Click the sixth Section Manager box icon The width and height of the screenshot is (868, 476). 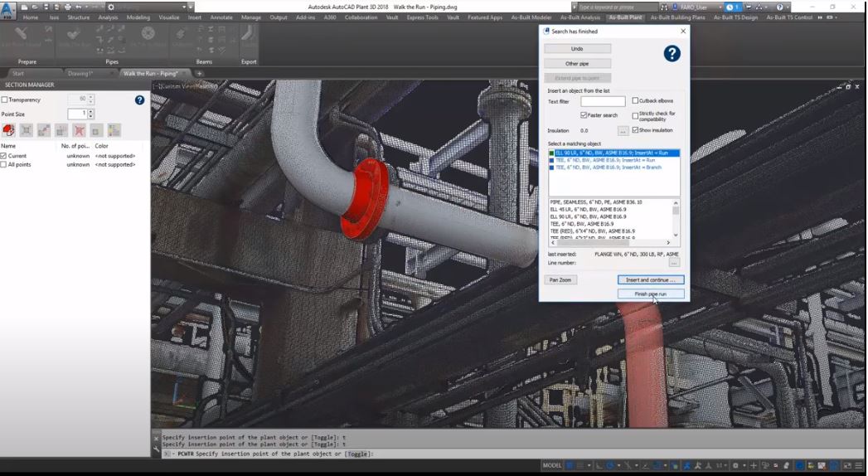pos(96,130)
